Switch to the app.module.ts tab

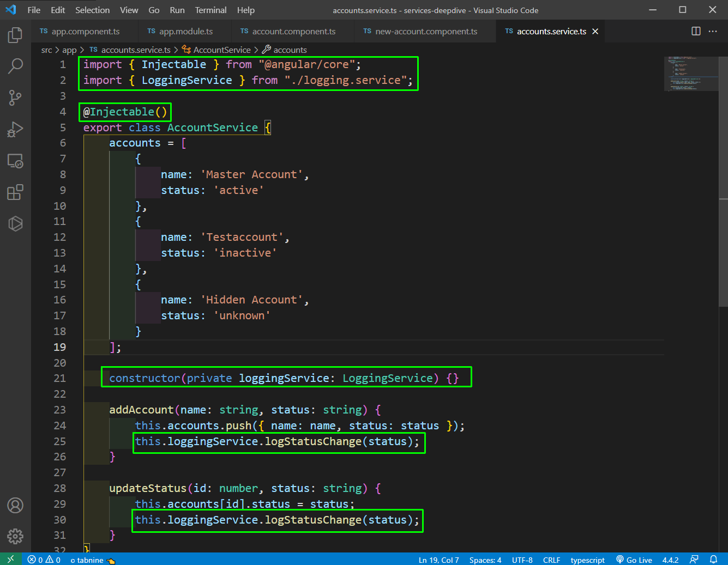coord(185,31)
